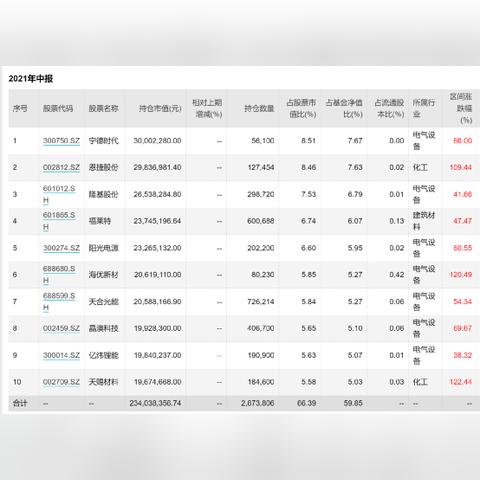
Task: Select the 隆基股份 stock name cell
Action: 103,194
